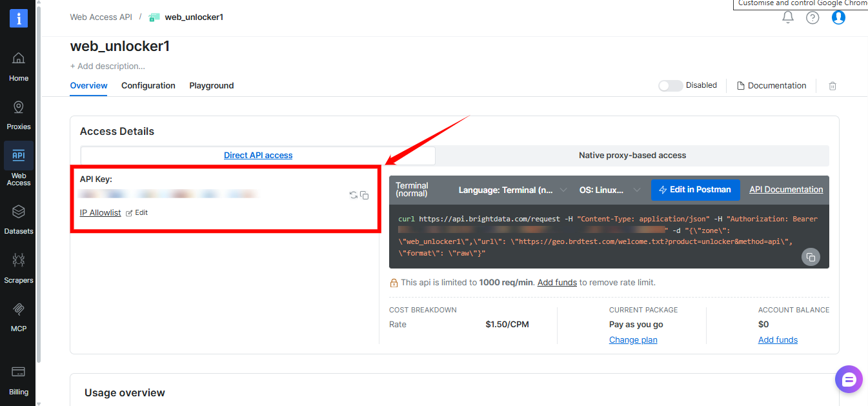Click Edit in Postman
868x406 pixels.
click(696, 189)
